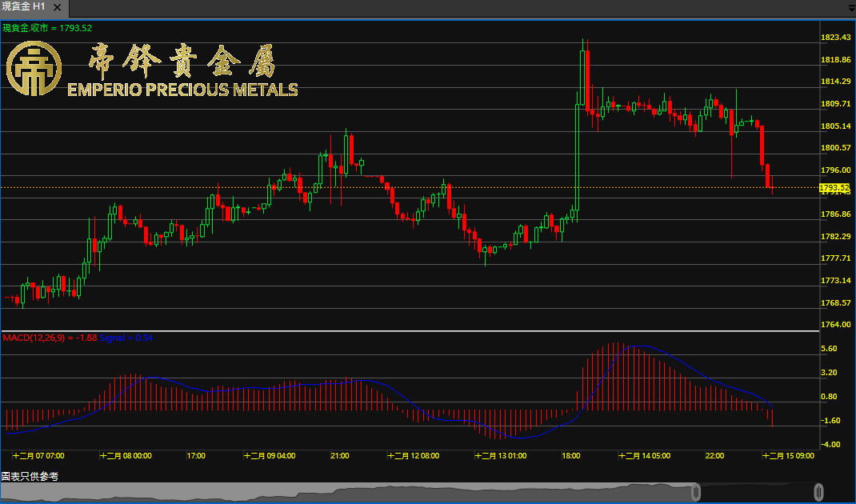This screenshot has height=504, width=856.
Task: Click the right handle of range slider
Action: [x=818, y=491]
